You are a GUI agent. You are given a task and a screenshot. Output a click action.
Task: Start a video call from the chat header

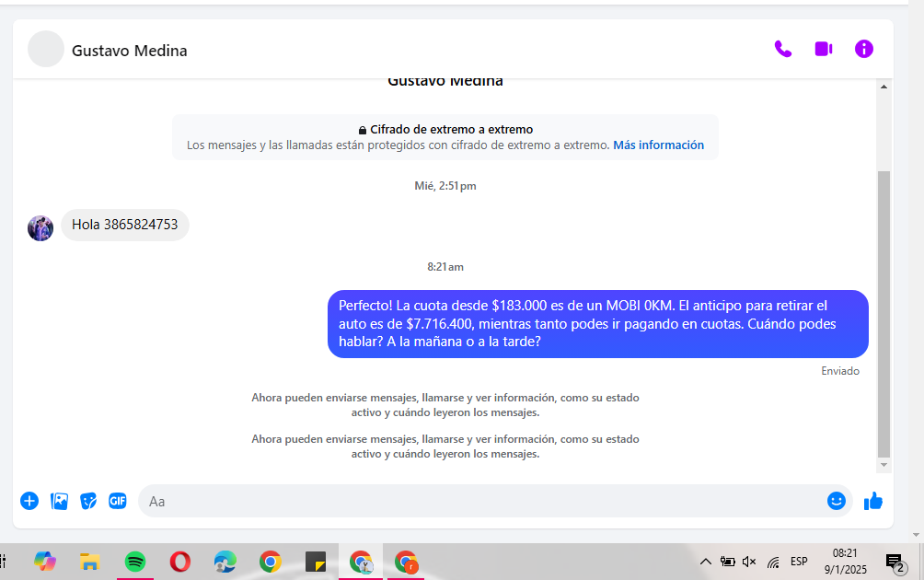pos(823,49)
